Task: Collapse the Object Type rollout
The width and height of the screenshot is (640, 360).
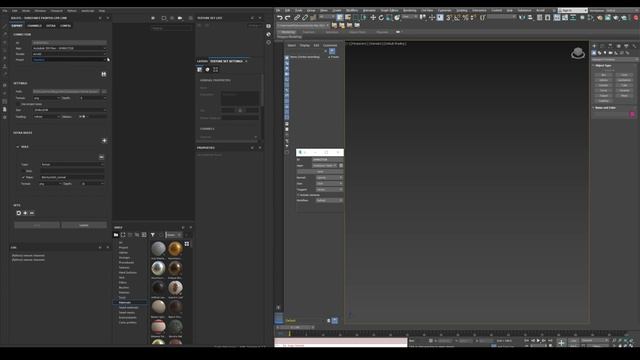Action: tap(603, 65)
